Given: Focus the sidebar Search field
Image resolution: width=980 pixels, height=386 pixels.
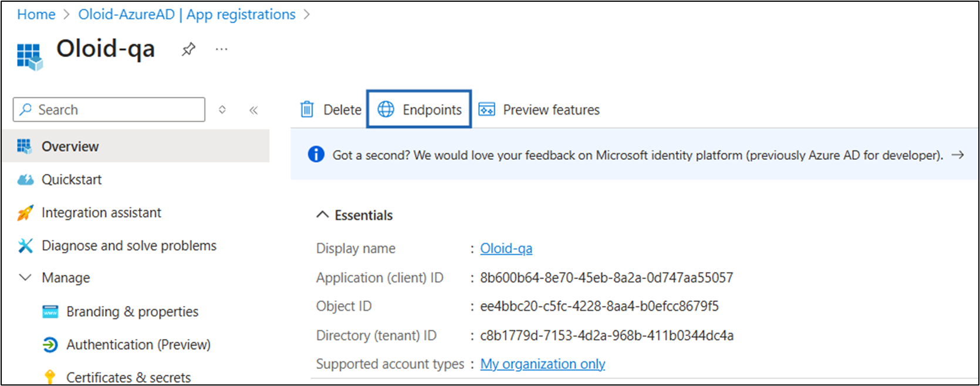Looking at the screenshot, I should (x=109, y=109).
